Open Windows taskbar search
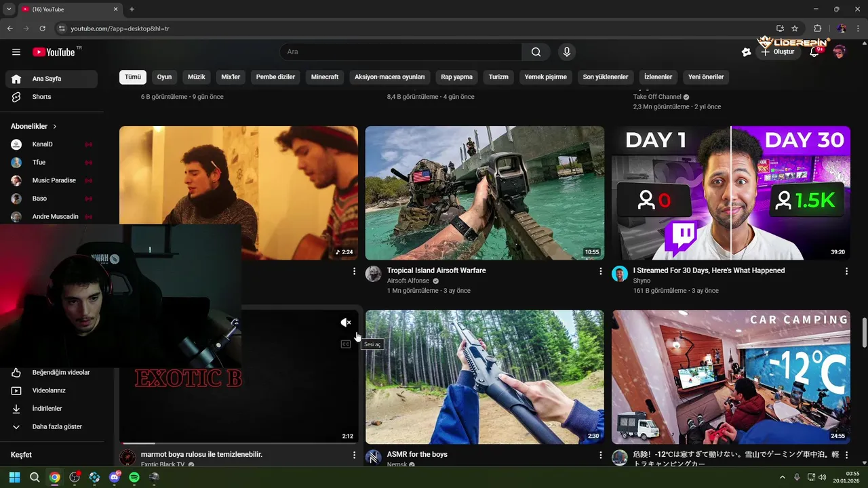Screen dimensions: 868x488 pos(35,477)
